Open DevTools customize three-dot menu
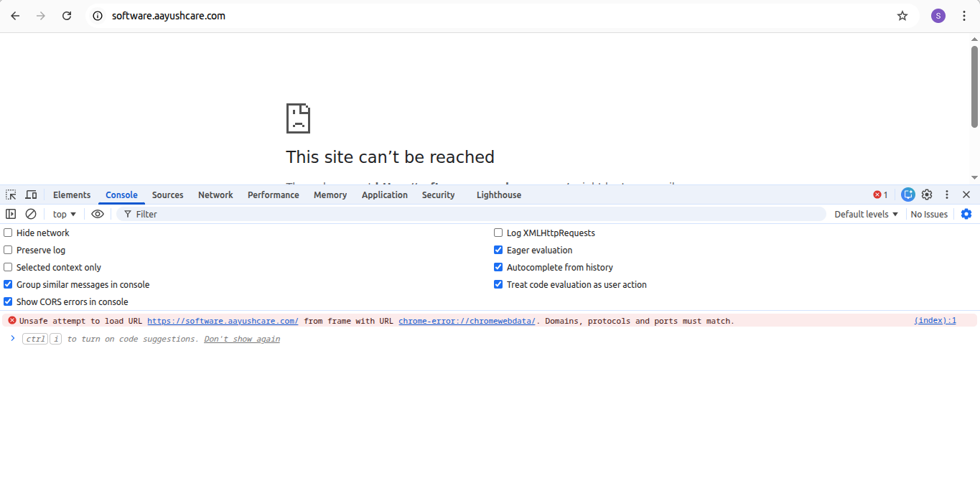This screenshot has width=980, height=501. point(947,195)
